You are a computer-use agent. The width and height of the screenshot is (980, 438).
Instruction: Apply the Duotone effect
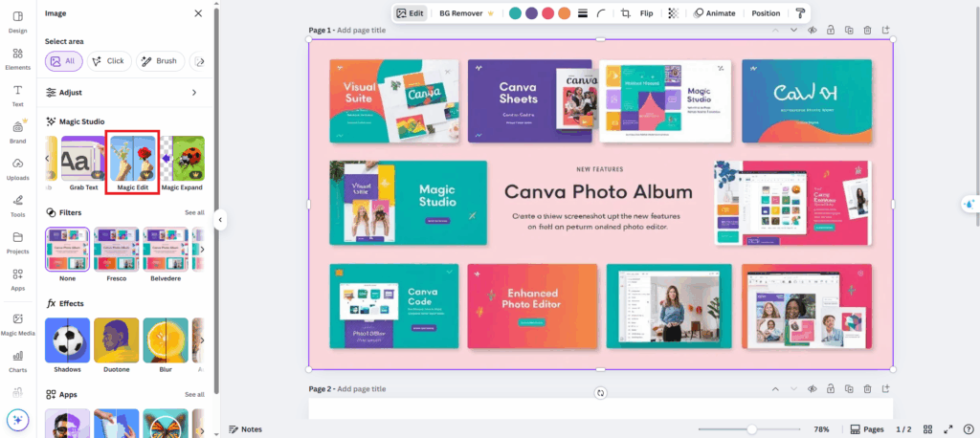click(116, 345)
